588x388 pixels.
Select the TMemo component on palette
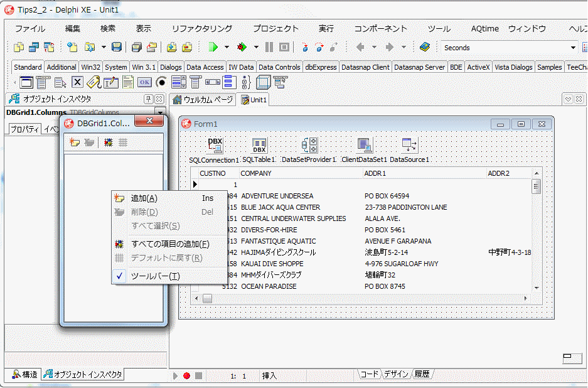[x=127, y=82]
